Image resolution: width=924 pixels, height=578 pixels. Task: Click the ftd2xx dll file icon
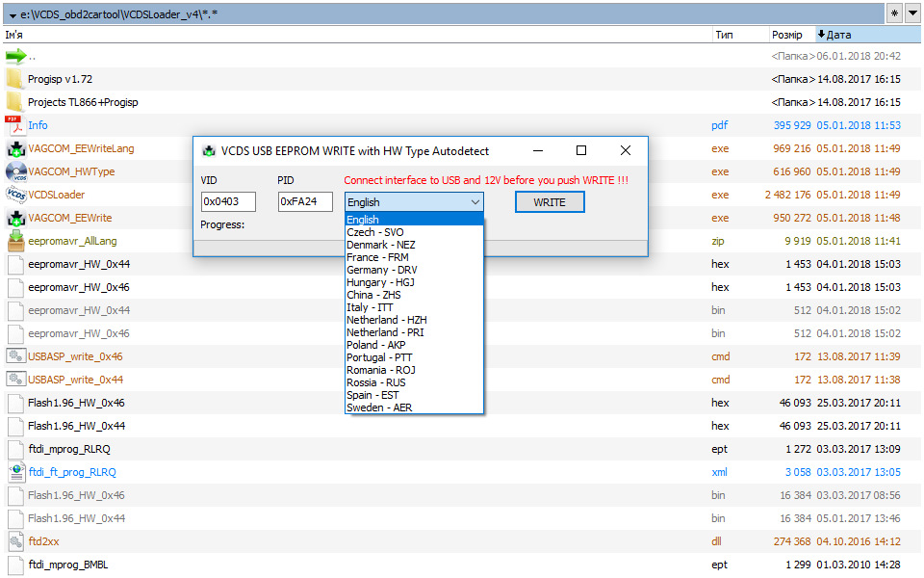pos(16,540)
